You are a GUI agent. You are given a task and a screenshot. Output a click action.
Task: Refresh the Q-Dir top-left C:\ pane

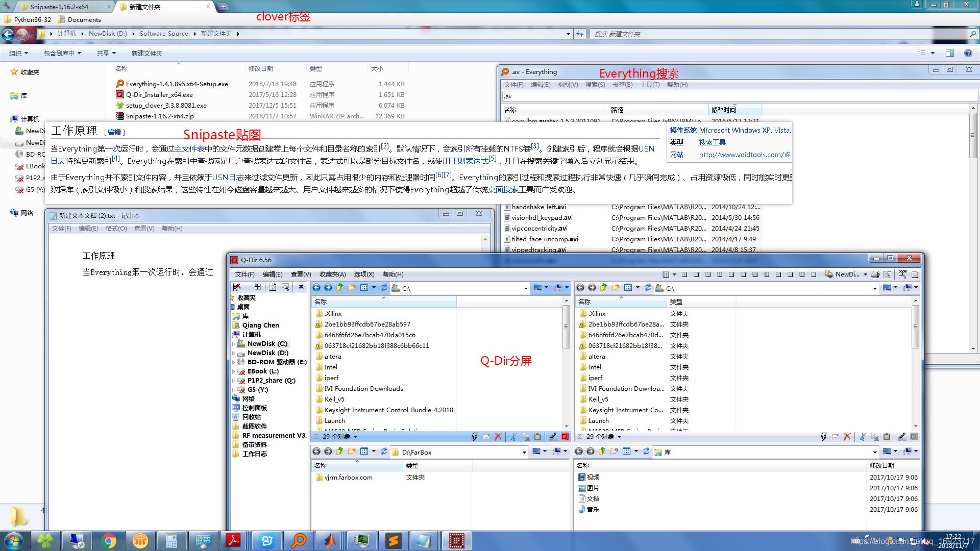(384, 288)
